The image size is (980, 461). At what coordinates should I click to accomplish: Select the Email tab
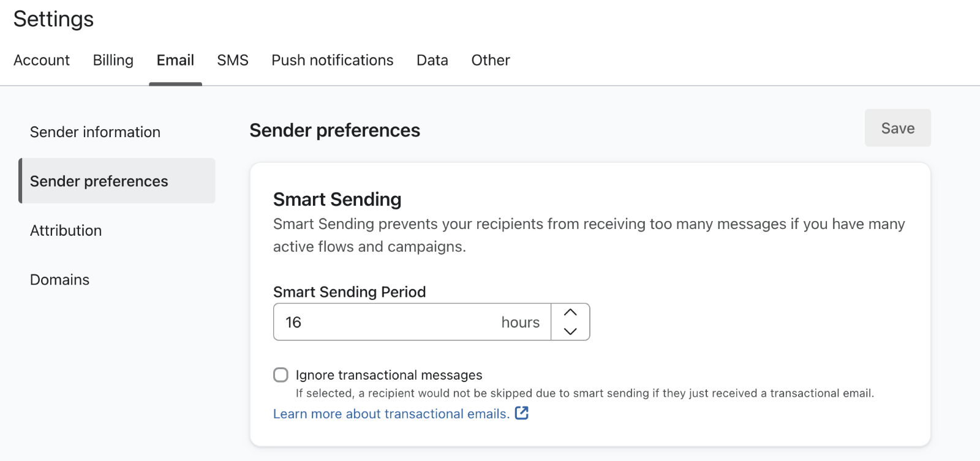tap(175, 60)
